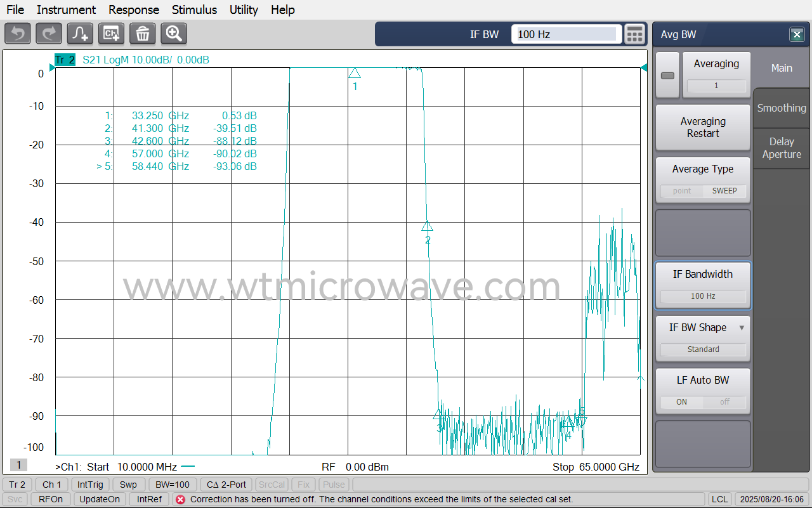Switch to the Main tab
The height and width of the screenshot is (508, 812).
782,68
